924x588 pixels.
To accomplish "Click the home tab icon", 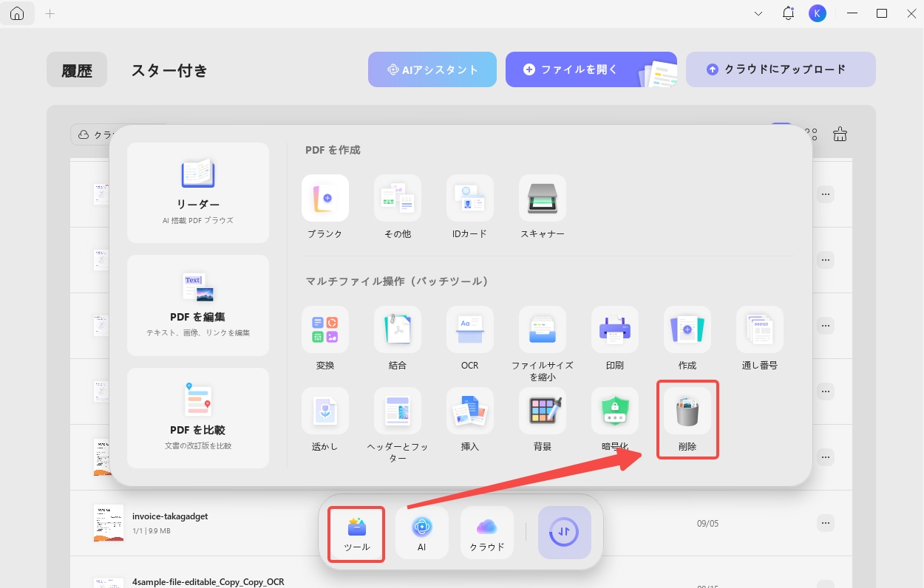I will click(17, 13).
